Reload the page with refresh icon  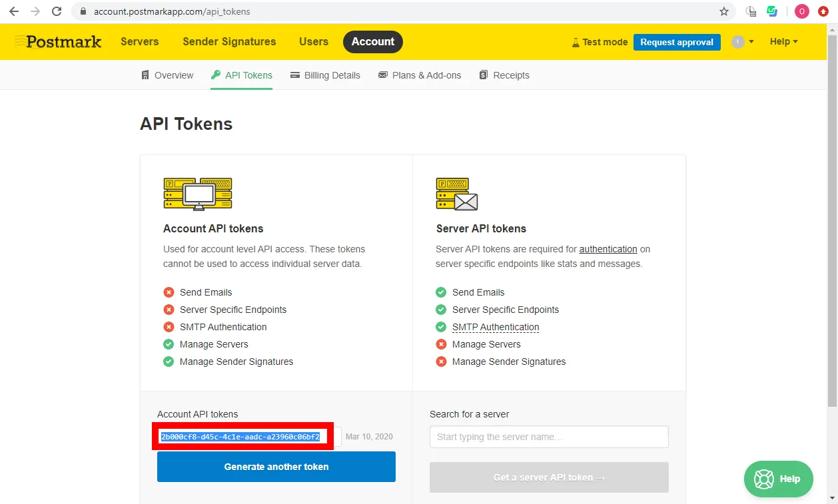coord(57,11)
